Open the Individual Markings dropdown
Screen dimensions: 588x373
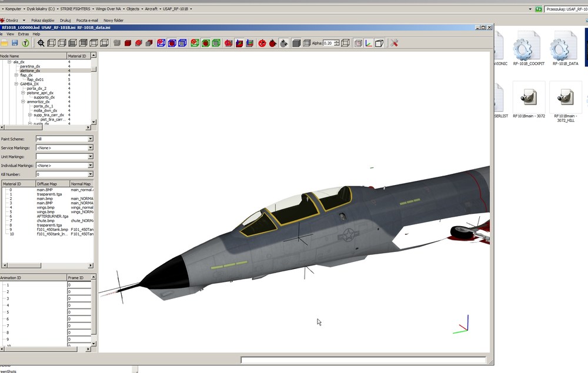pos(91,166)
